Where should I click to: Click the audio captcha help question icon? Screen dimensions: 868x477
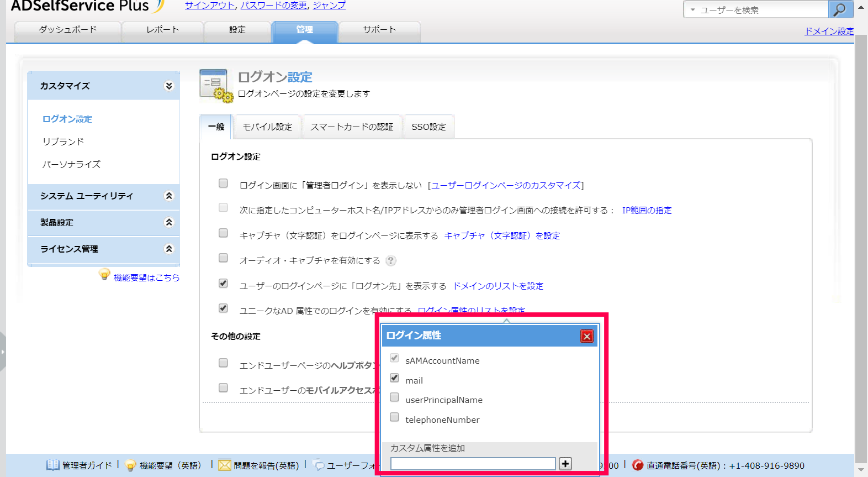coord(391,261)
